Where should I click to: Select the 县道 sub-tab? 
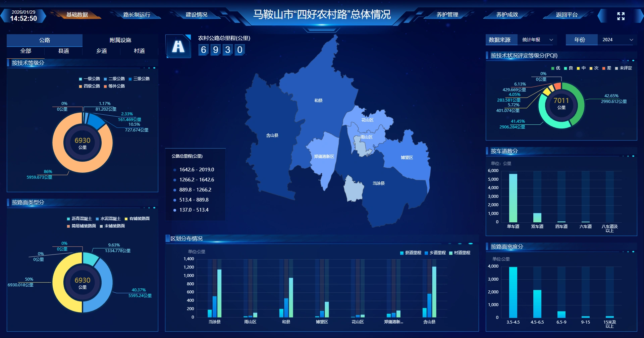click(x=63, y=51)
